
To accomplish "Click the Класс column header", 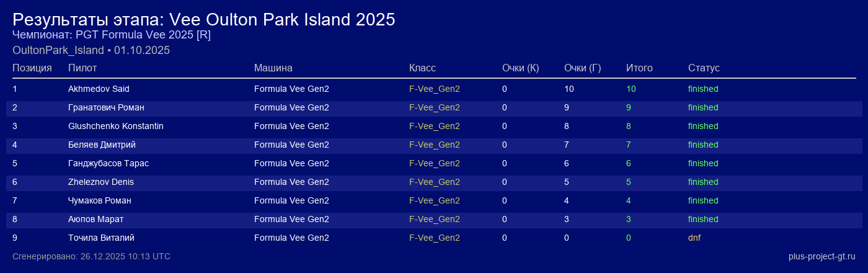I will click(x=422, y=68).
